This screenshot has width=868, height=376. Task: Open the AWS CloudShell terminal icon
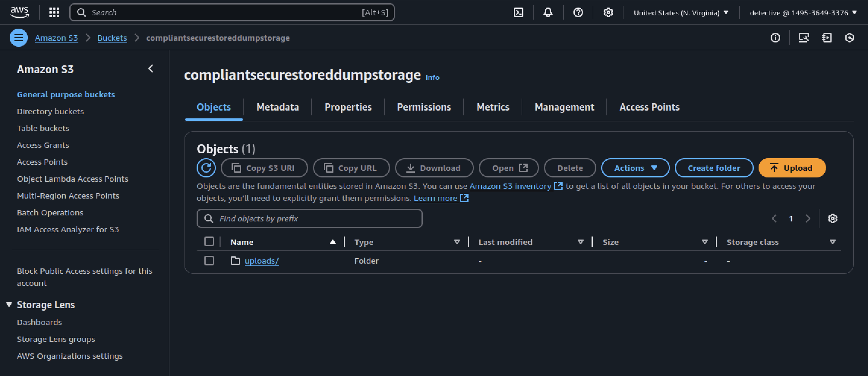click(x=518, y=12)
